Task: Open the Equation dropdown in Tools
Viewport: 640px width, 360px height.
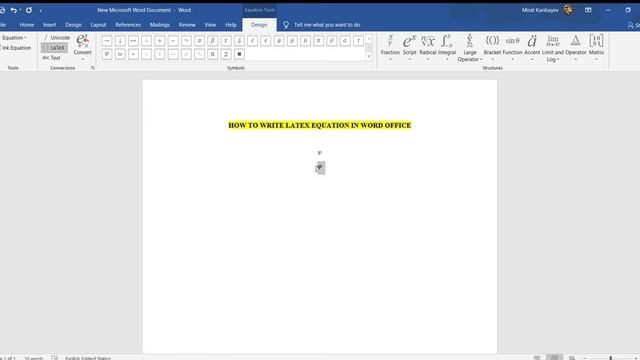Action: pyautogui.click(x=14, y=38)
